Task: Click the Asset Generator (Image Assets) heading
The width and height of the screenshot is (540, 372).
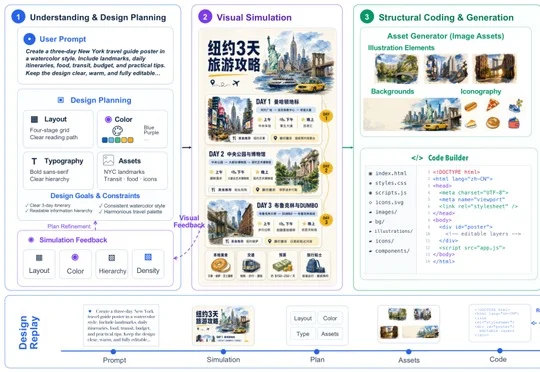Action: coord(446,36)
